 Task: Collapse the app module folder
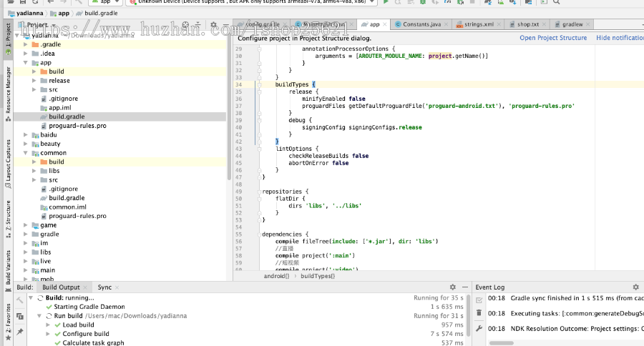pyautogui.click(x=26, y=63)
